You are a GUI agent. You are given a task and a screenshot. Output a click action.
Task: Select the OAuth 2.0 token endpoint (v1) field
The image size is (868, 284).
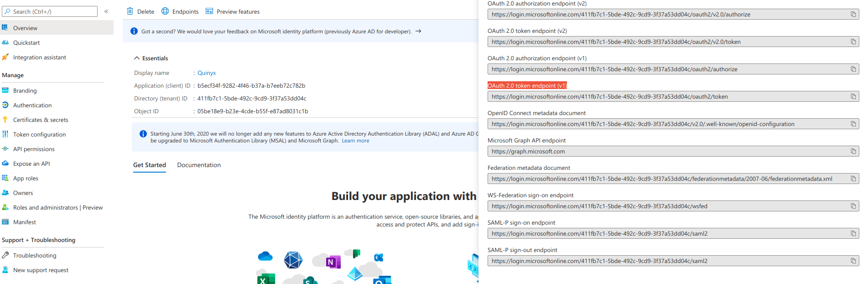673,97
